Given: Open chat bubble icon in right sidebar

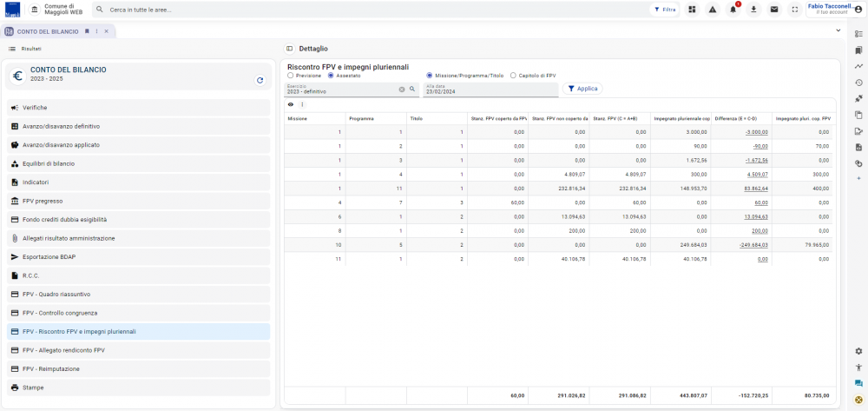Looking at the screenshot, I should 858,383.
